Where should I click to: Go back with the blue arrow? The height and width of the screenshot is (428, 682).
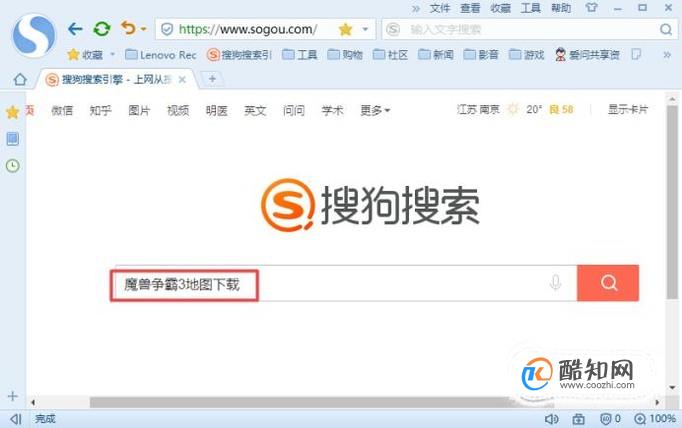pyautogui.click(x=75, y=29)
